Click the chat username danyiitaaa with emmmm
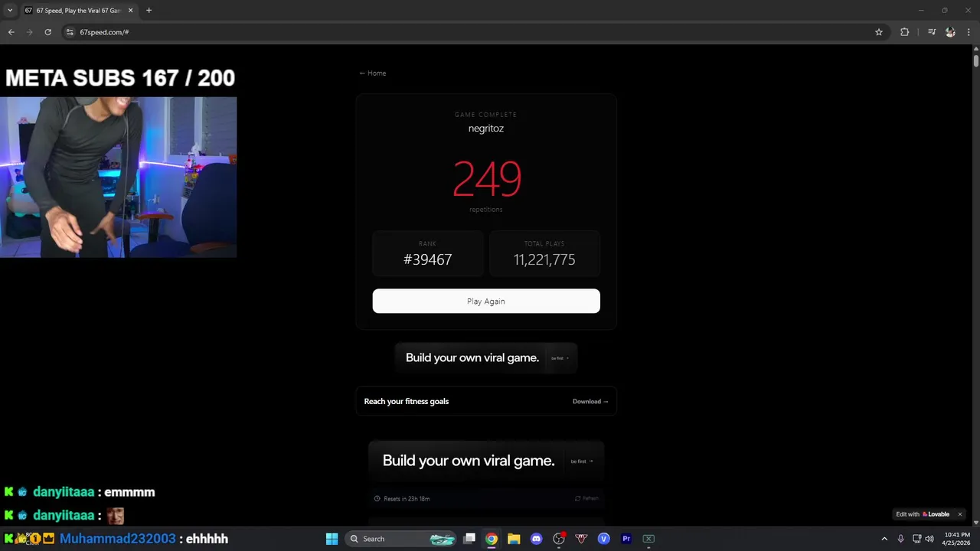 [64, 492]
